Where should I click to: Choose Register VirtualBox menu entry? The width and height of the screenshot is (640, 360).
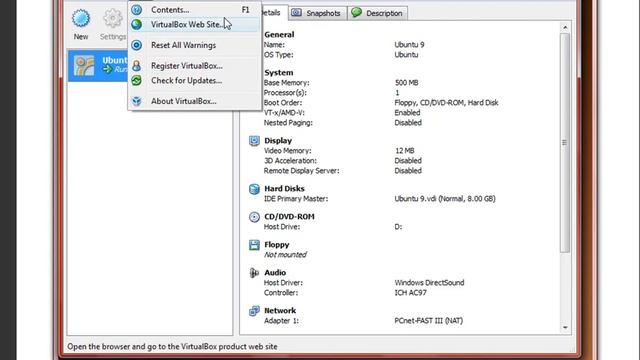pyautogui.click(x=195, y=65)
